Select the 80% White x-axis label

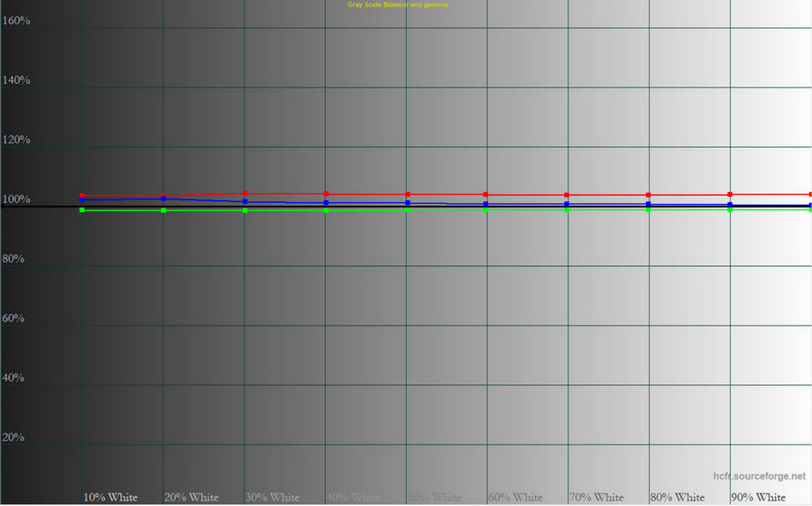[678, 497]
